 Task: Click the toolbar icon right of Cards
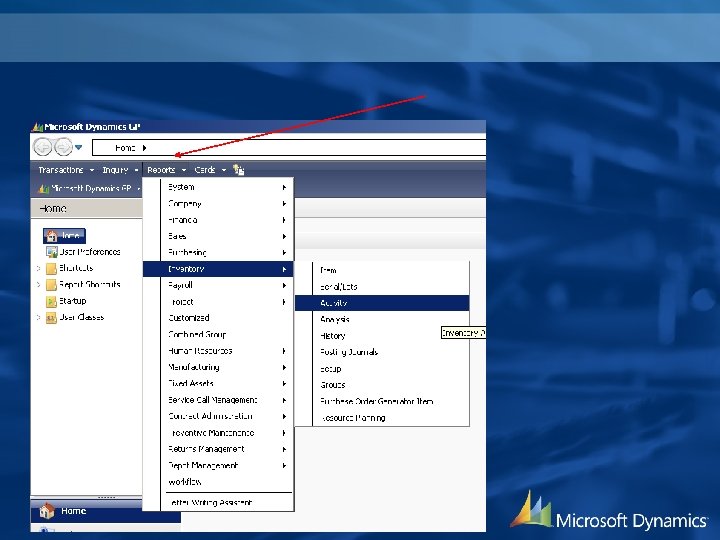(x=238, y=170)
